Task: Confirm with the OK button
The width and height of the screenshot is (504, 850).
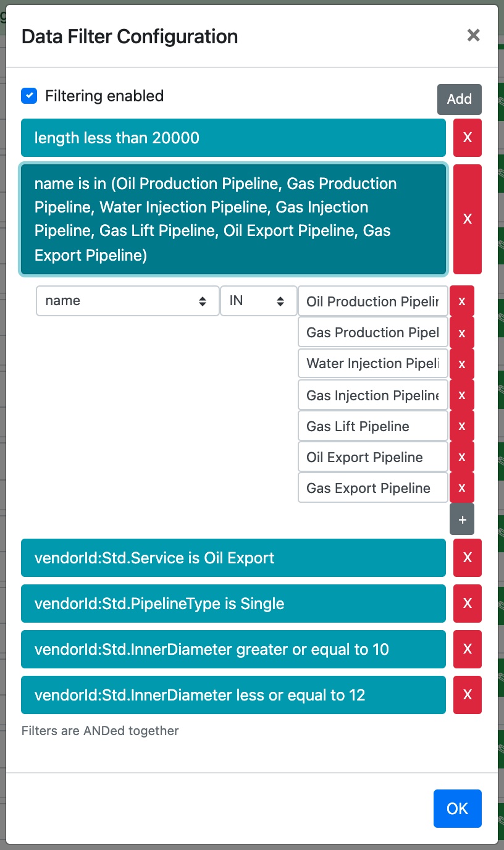Action: click(457, 809)
